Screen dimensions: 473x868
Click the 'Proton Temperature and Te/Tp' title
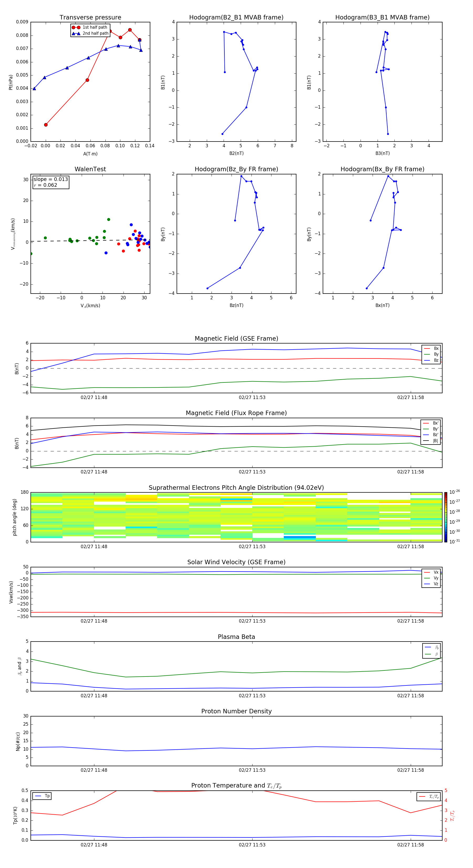point(236,786)
